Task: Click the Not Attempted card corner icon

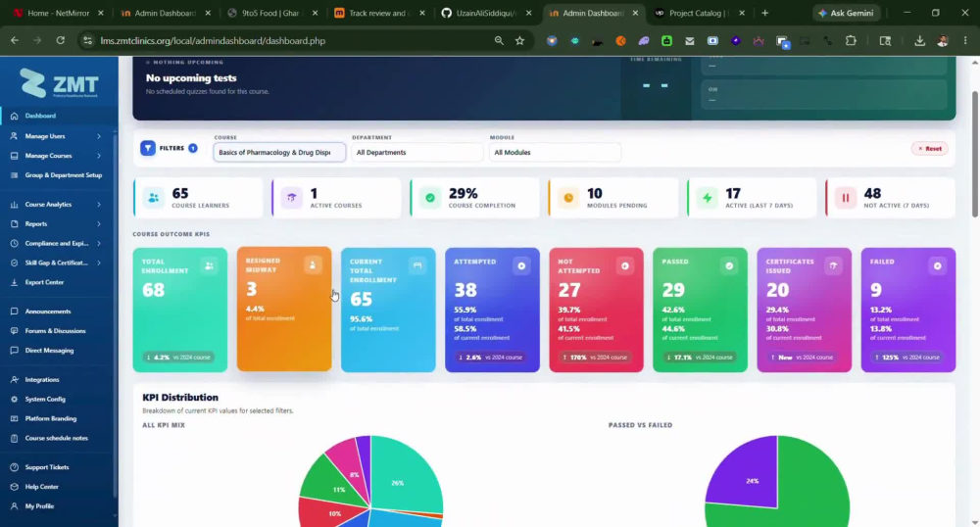Action: click(625, 266)
